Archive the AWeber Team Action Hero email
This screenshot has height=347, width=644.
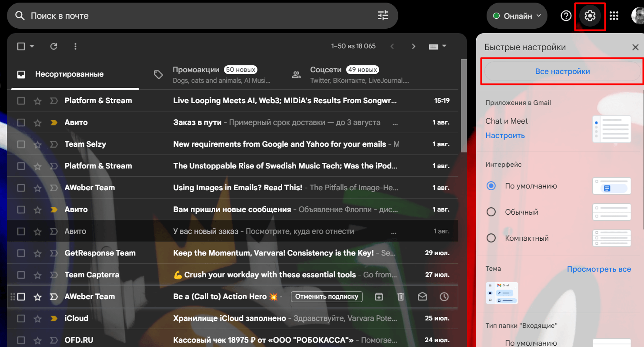pos(379,297)
